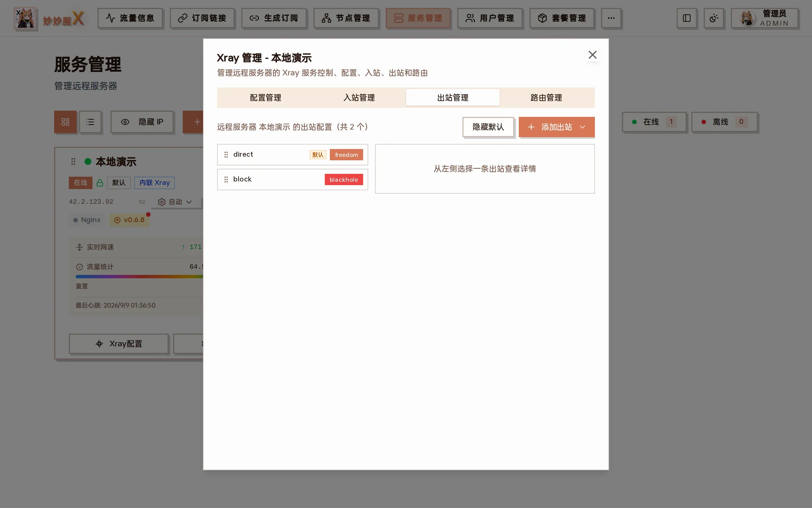Open 流量信息 in the top navigation
812x508 pixels.
130,18
